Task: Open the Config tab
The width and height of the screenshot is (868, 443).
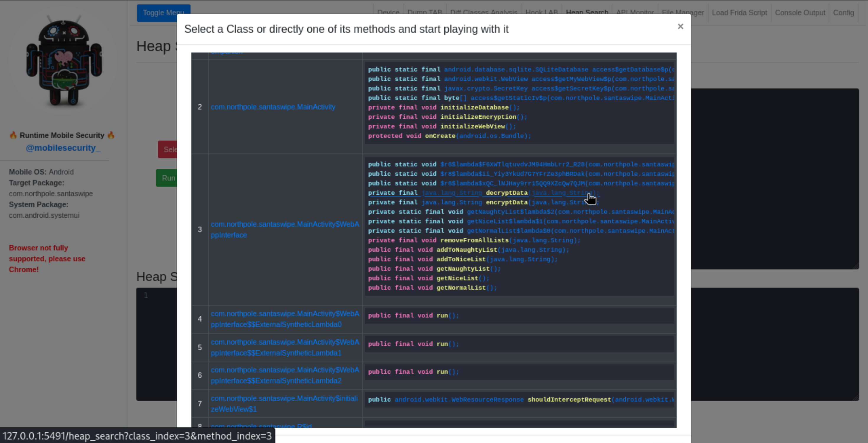Action: 844,13
